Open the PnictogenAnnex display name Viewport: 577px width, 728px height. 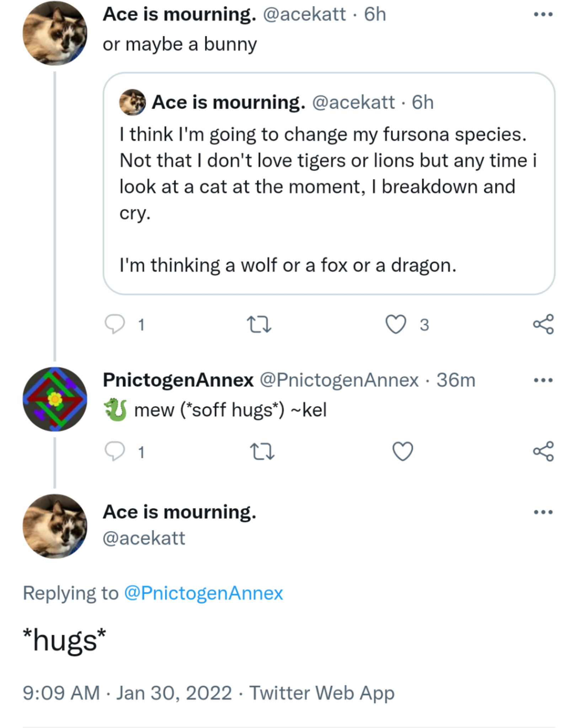coord(178,380)
